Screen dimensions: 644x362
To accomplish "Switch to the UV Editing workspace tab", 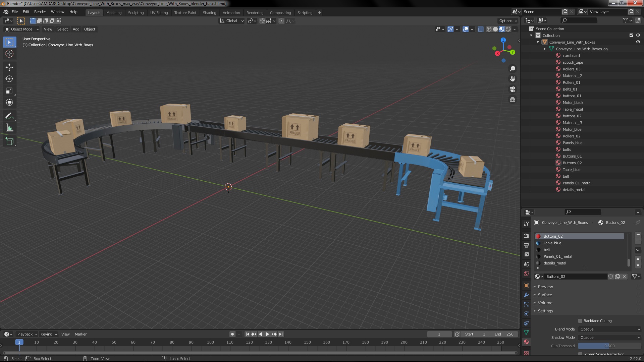I will pos(159,13).
